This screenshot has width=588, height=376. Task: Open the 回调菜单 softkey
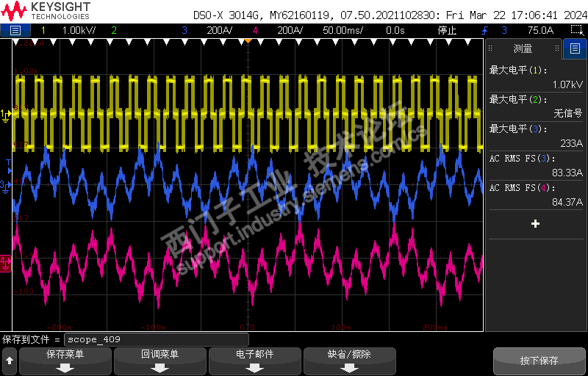[x=160, y=361]
